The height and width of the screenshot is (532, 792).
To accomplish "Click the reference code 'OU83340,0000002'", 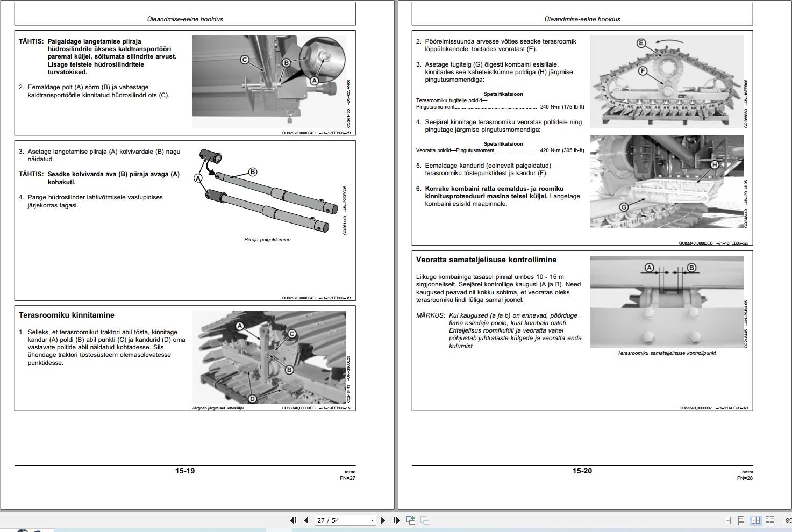I will point(695,408).
